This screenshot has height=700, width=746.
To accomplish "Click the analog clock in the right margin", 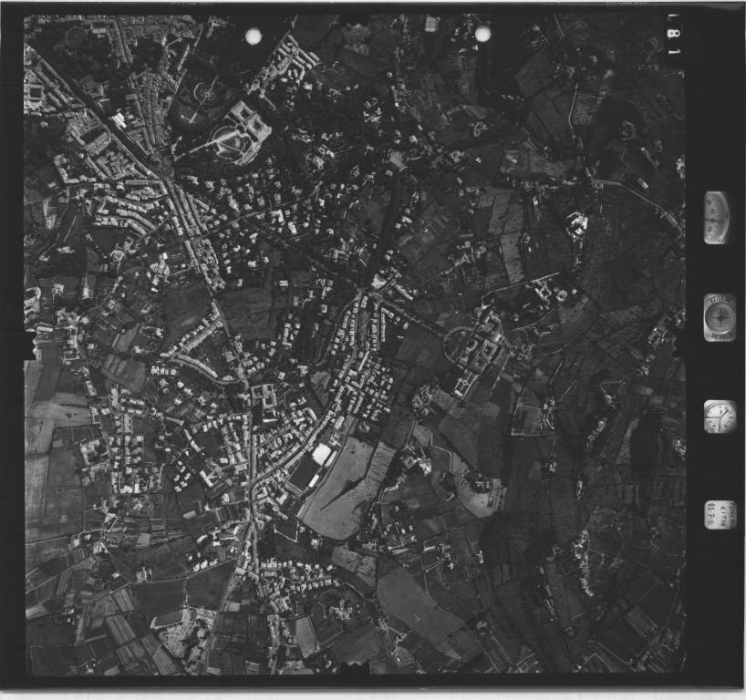I will tap(719, 417).
